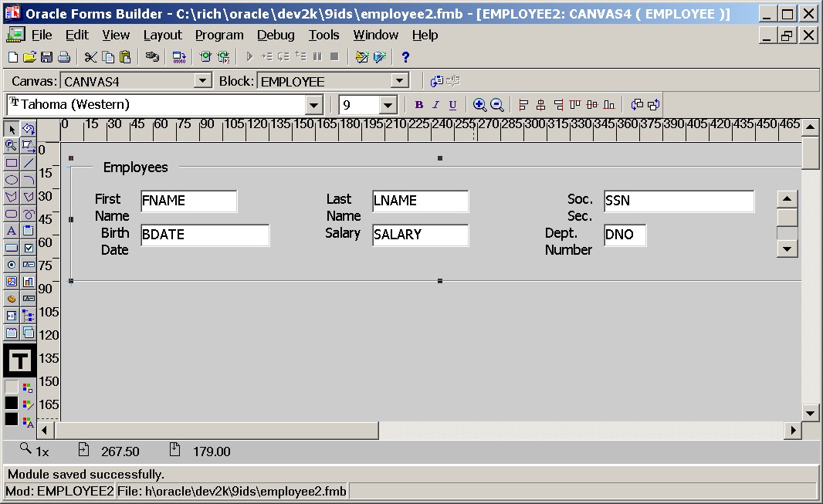Click the Zoom Out magnifier icon
Image resolution: width=823 pixels, height=504 pixels.
[x=496, y=105]
